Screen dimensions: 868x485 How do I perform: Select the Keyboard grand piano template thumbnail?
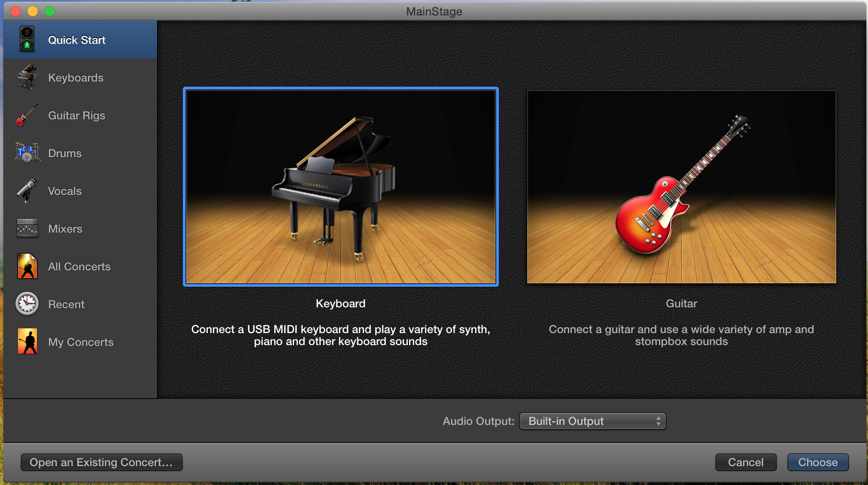[x=341, y=187]
